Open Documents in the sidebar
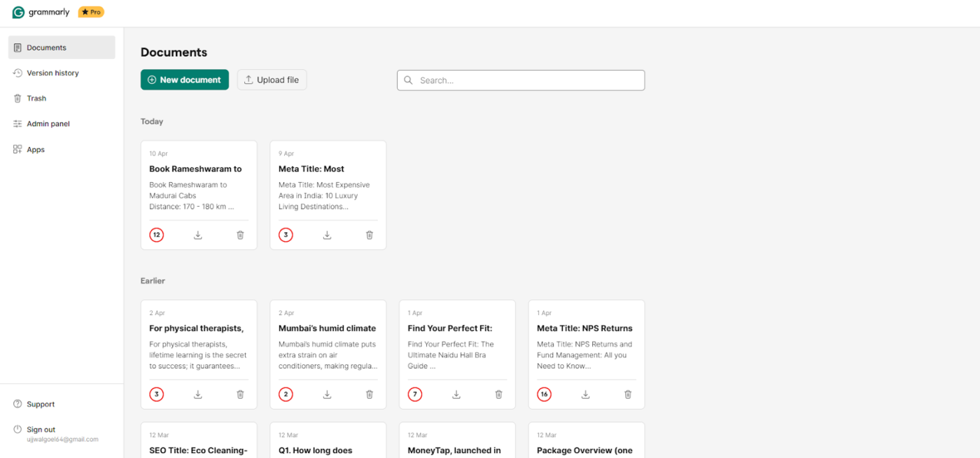This screenshot has width=980, height=458. coord(62,48)
